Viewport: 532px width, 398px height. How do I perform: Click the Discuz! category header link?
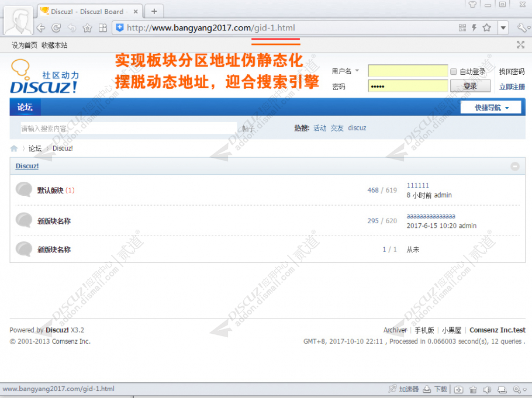(27, 166)
